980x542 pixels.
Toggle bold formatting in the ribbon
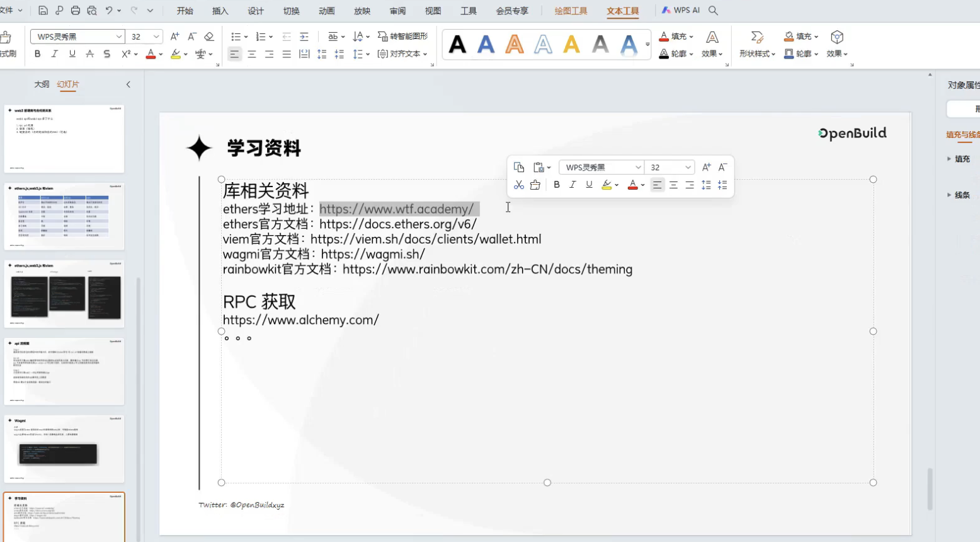pyautogui.click(x=37, y=54)
